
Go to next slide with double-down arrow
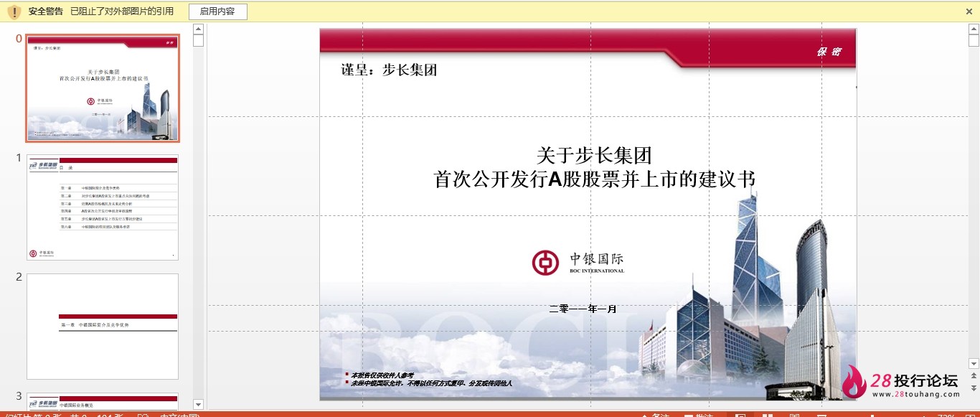[974, 388]
